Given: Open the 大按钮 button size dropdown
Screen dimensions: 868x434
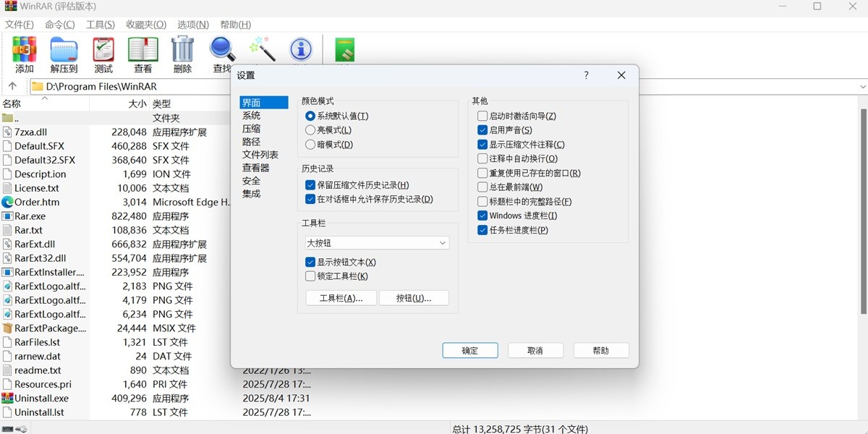Looking at the screenshot, I should [443, 243].
